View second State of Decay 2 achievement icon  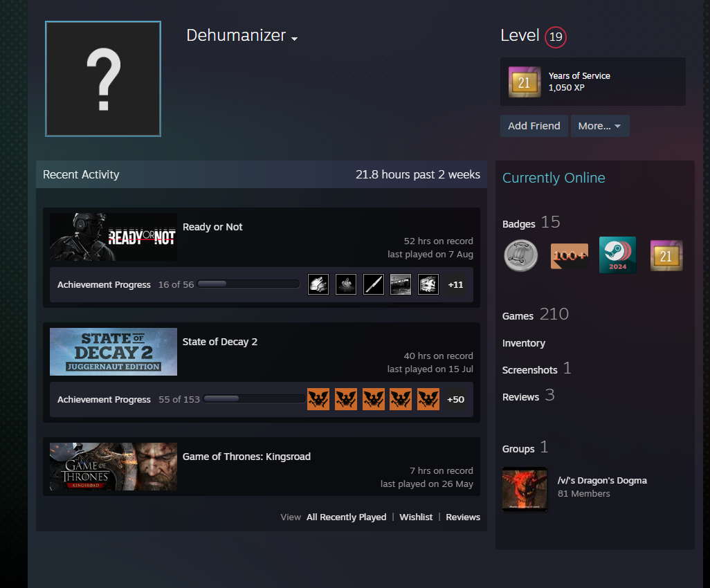(x=346, y=399)
